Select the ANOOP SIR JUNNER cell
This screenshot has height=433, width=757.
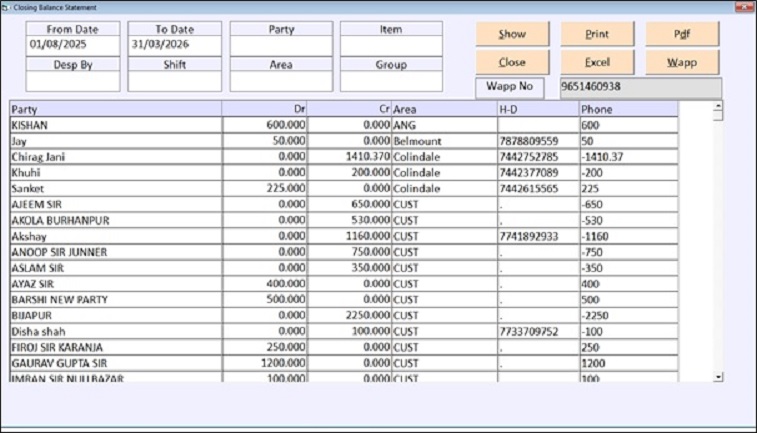[x=116, y=252]
